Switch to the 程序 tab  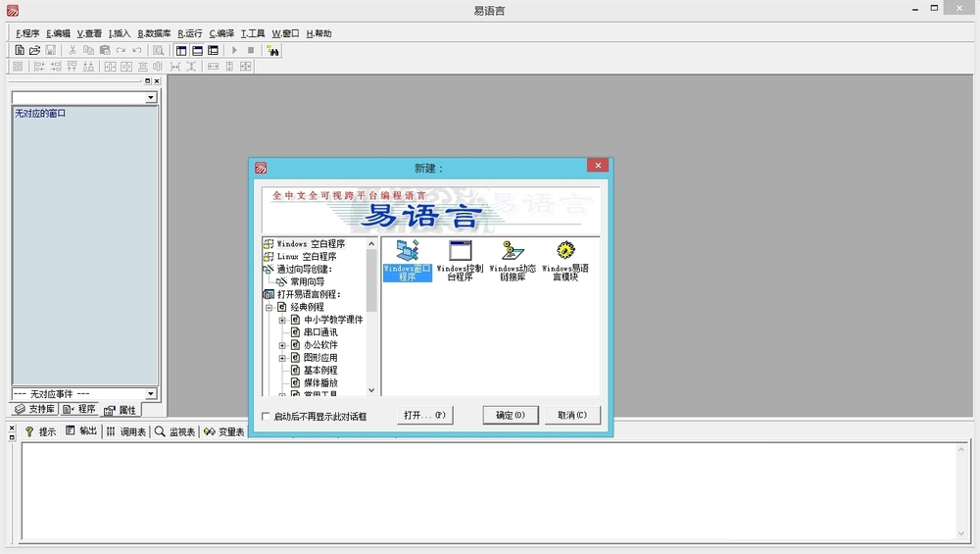tap(78, 409)
